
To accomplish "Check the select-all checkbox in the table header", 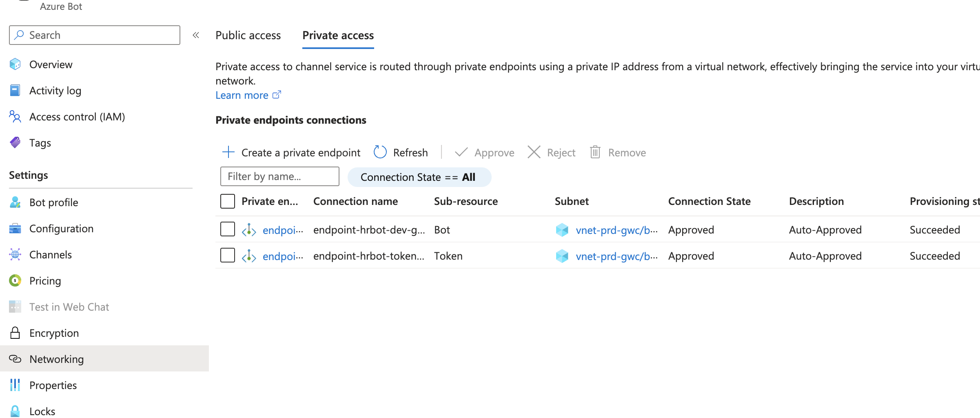I will (227, 201).
